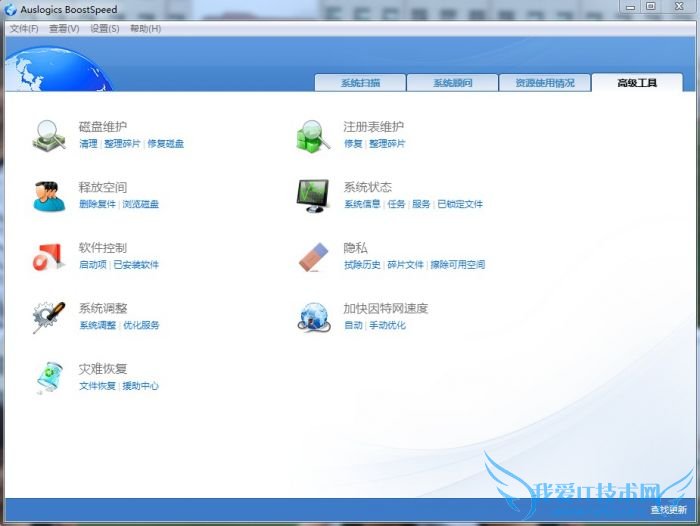Click the 优化服务 link
Screen dimensions: 700x526
click(141, 325)
